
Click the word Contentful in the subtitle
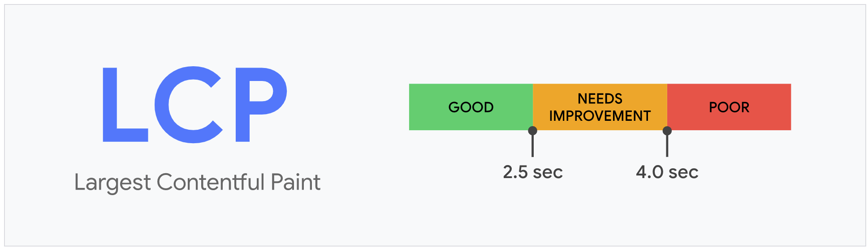211,183
